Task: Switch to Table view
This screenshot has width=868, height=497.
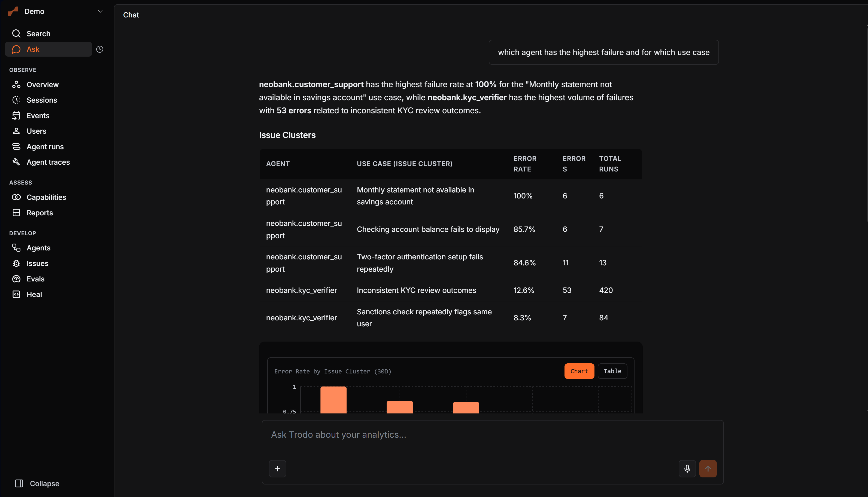Action: [612, 371]
